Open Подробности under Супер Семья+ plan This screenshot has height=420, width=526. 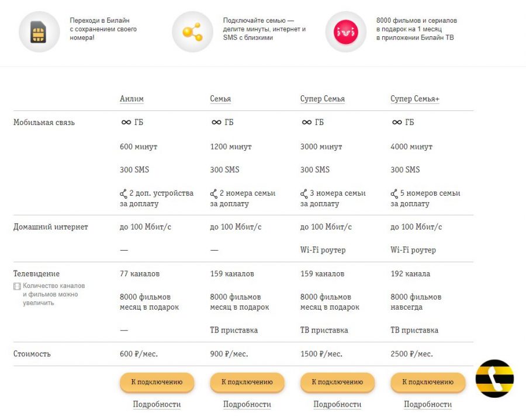click(x=428, y=404)
